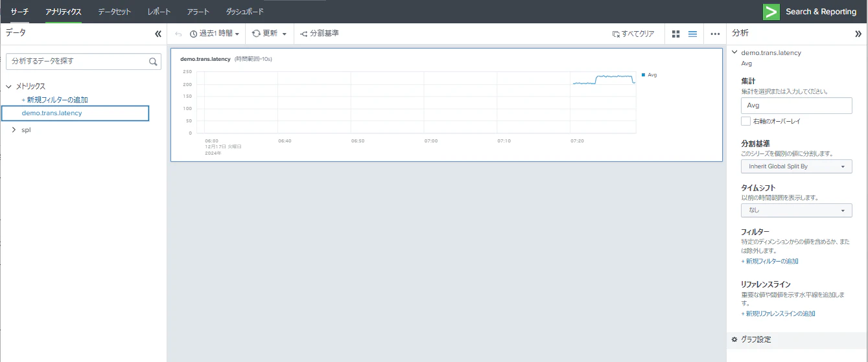Open the 過去1 時間 time range picker
The image size is (868, 362).
[x=215, y=34]
